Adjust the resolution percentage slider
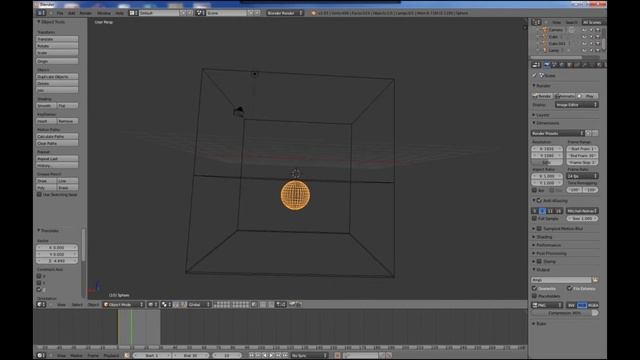Screen dimensions: 640x360 pos(547,162)
